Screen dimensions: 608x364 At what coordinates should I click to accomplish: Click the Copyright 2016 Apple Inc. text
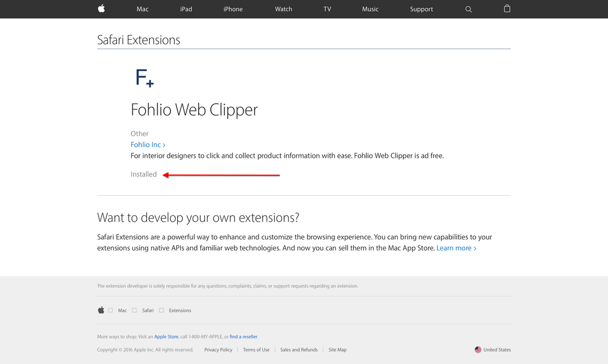[145, 350]
